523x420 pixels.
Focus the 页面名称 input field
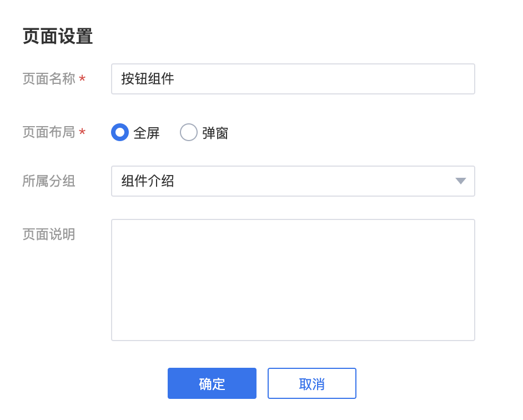pos(293,79)
